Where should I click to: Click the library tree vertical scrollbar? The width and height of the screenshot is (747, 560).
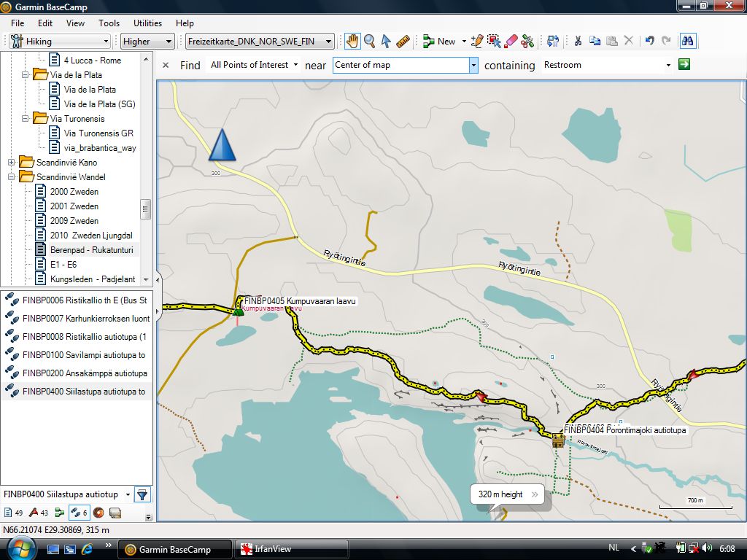coord(146,208)
